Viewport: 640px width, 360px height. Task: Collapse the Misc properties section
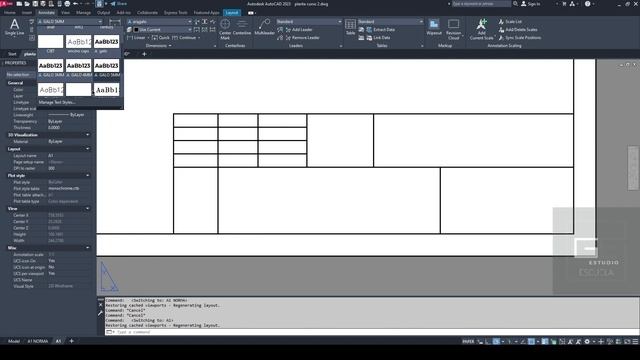coord(88,248)
